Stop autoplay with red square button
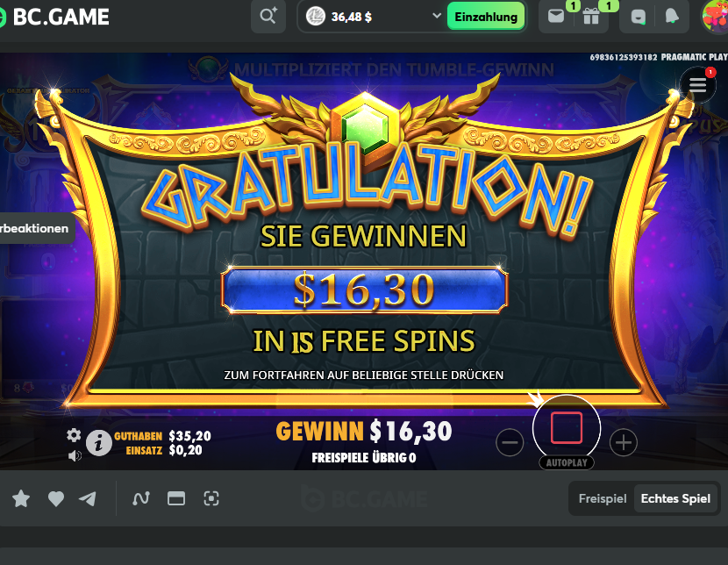This screenshot has width=728, height=565. pyautogui.click(x=567, y=428)
